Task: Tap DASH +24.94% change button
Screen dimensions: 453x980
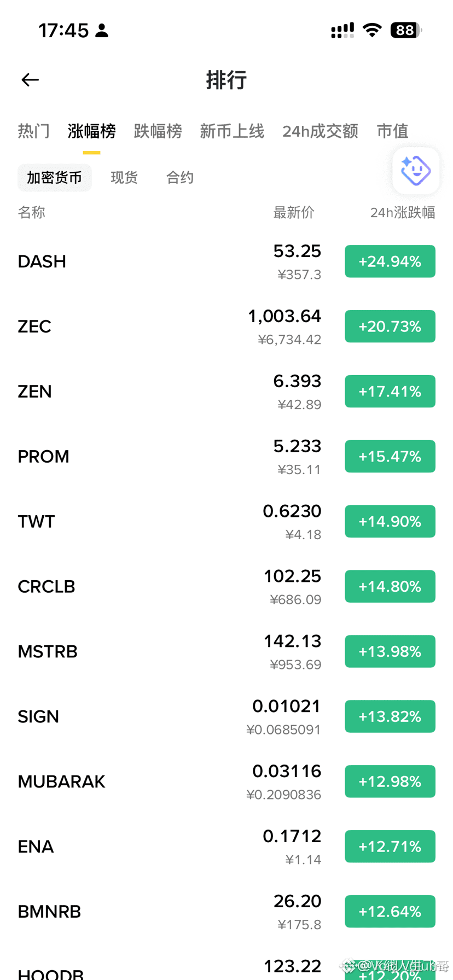Action: coord(390,261)
